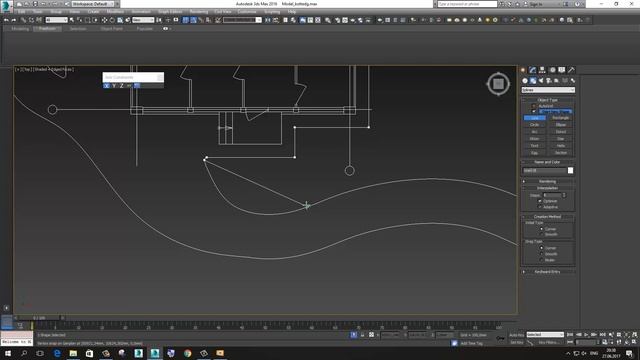
Task: Enable the Adaptive interpolation checkbox
Action: (540, 207)
